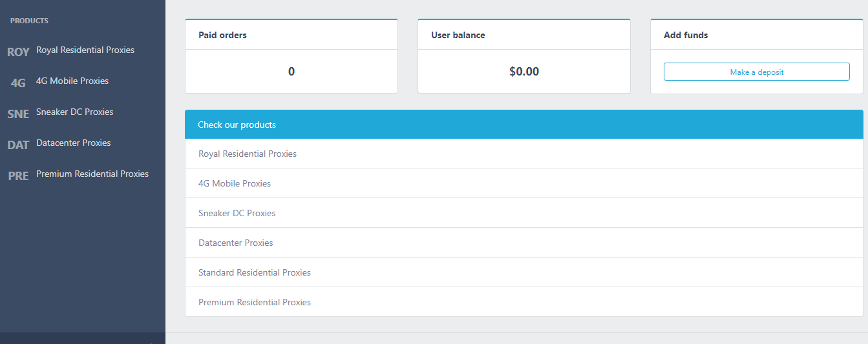Choose Premium Residential Proxies in sidebar
868x344 pixels.
click(92, 174)
